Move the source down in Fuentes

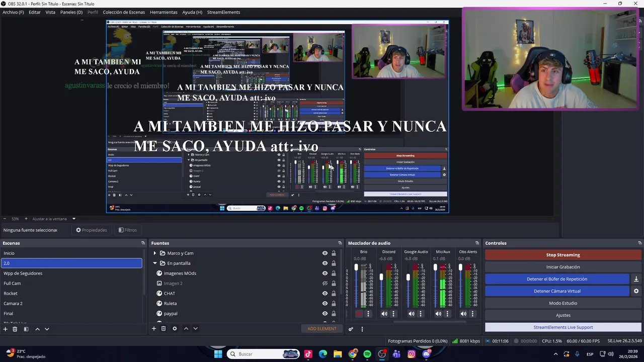[x=195, y=328]
